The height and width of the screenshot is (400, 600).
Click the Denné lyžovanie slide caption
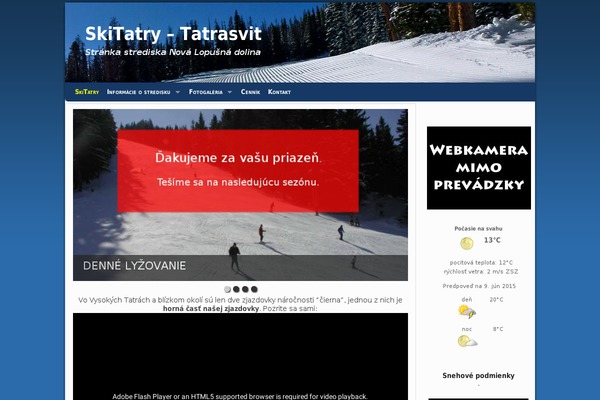134,266
